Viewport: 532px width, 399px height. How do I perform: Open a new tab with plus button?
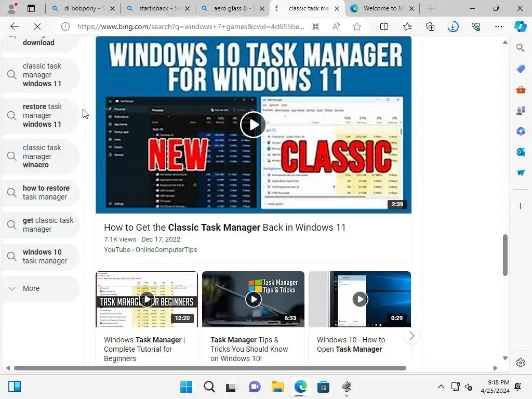(431, 8)
